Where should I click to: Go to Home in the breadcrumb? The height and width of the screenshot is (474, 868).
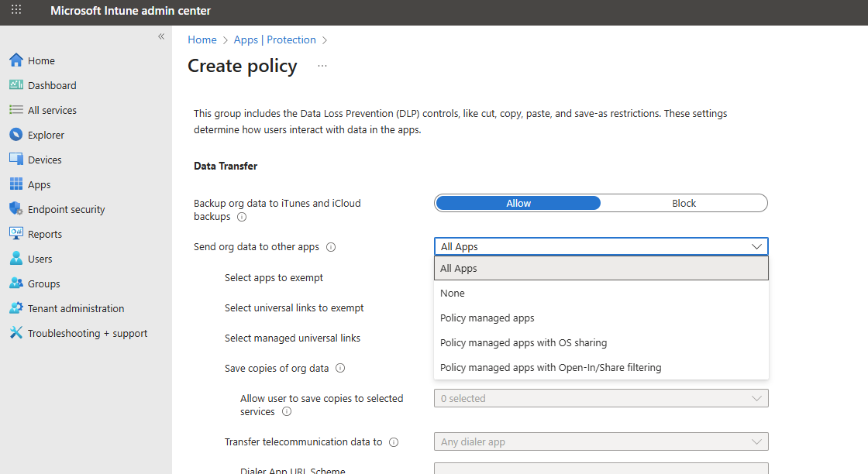202,39
